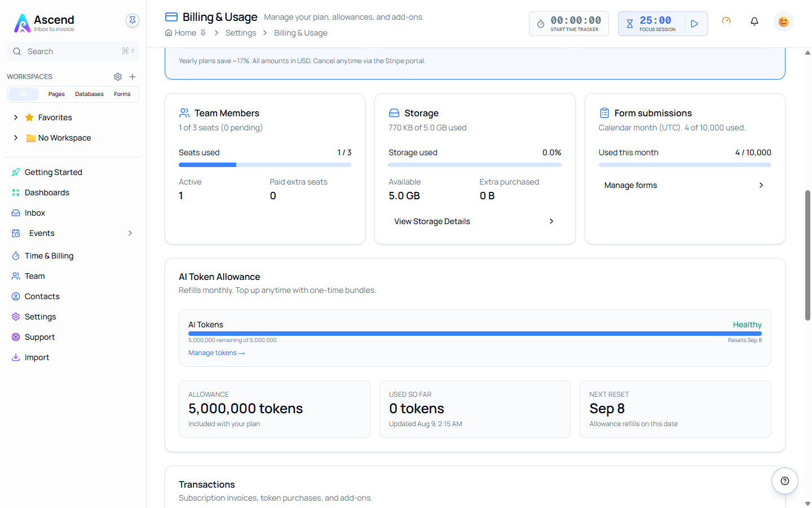Screen dimensions: 812x508
Task: Click the 25:00 focus session timer
Action: pos(655,20)
